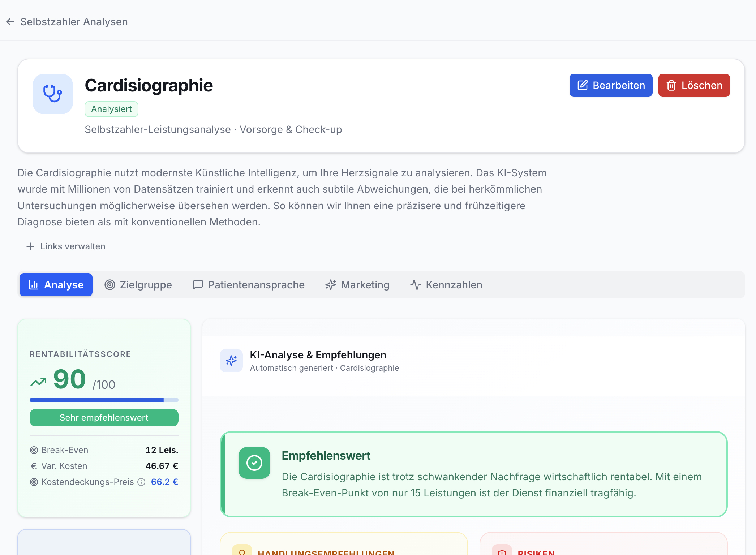
Task: Click the Rentabilitätsscore progress bar
Action: point(104,400)
